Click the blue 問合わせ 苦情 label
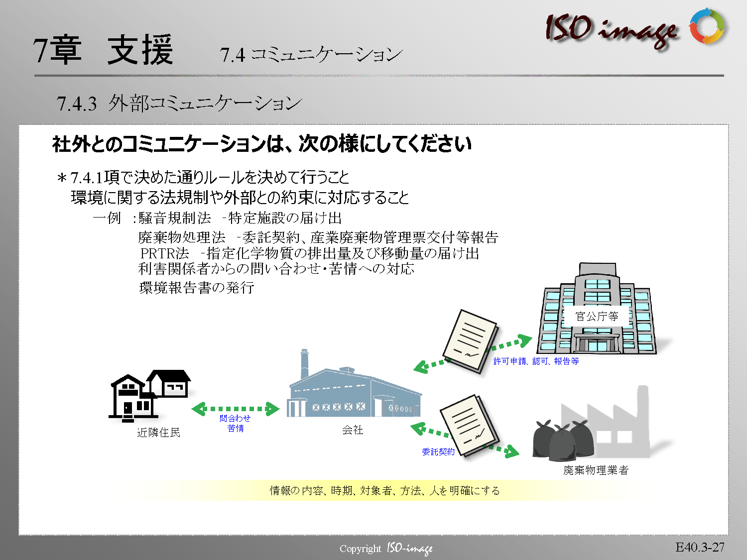This screenshot has width=747, height=560. click(235, 423)
